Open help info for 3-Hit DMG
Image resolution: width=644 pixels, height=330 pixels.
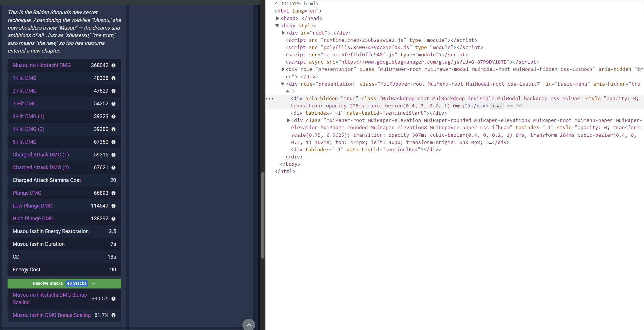coord(113,104)
